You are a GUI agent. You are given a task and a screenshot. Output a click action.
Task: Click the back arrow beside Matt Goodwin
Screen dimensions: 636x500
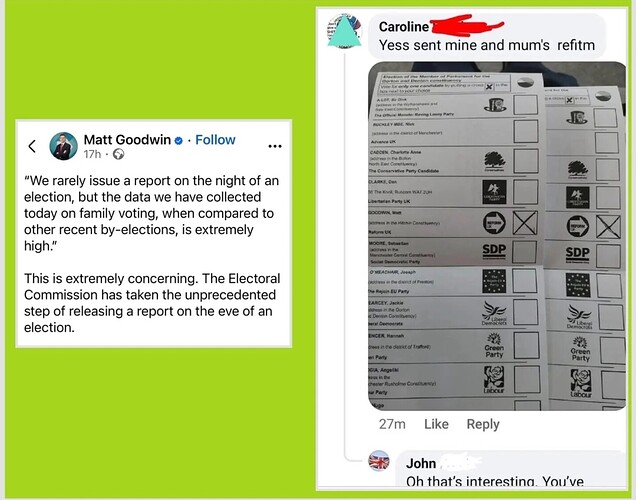(32, 146)
